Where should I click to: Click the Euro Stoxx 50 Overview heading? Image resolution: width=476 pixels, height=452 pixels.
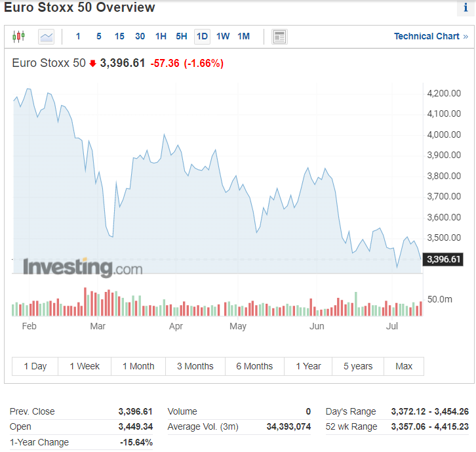tap(79, 7)
